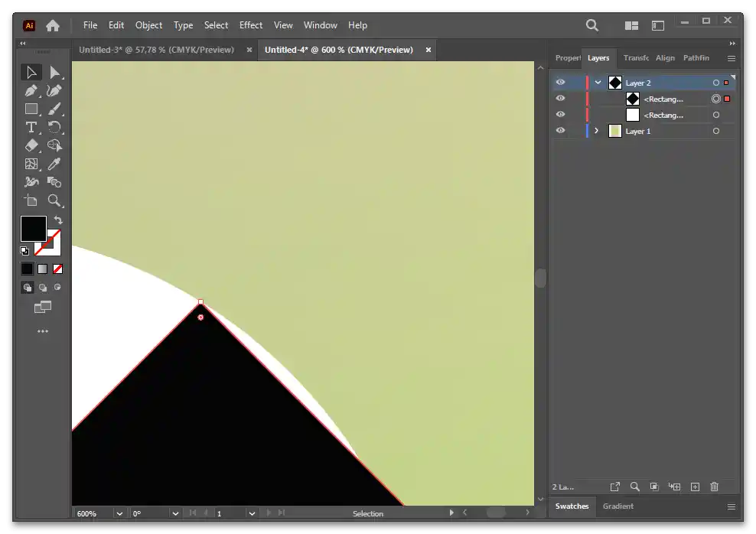756x534 pixels.
Task: Swap fill and stroke colors
Action: click(58, 220)
